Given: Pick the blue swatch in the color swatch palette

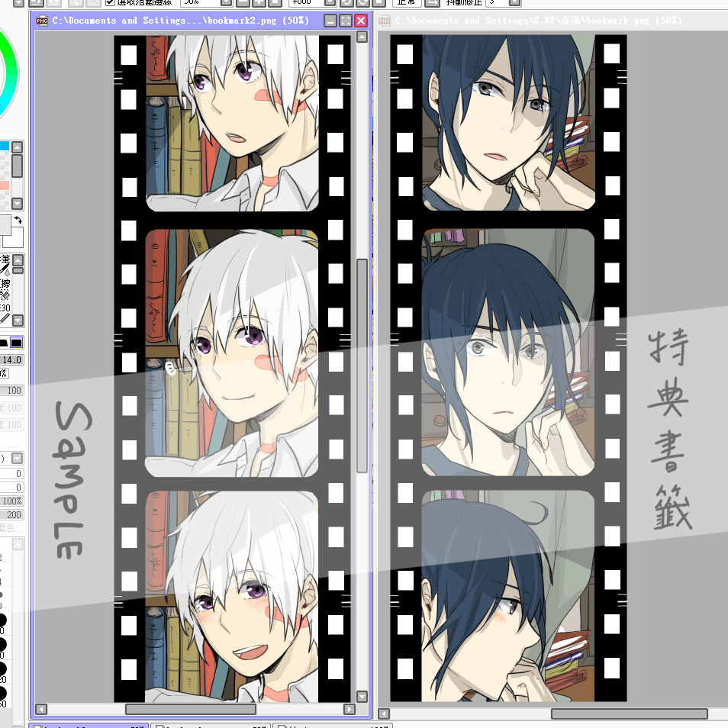Looking at the screenshot, I should point(4,146).
